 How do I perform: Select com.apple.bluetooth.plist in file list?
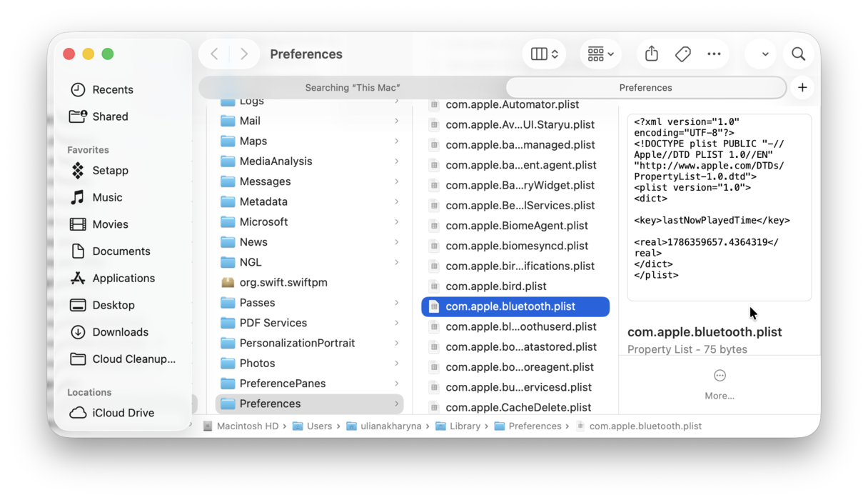coord(515,306)
